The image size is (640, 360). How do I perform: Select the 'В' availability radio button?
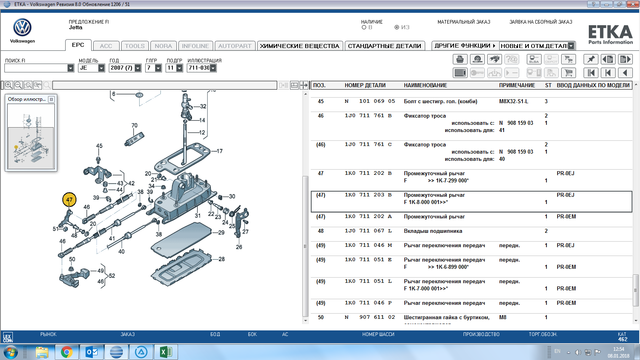click(364, 27)
